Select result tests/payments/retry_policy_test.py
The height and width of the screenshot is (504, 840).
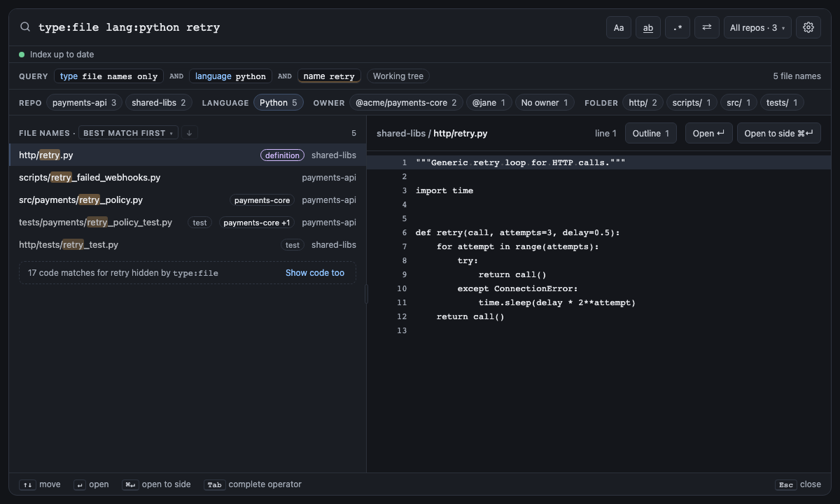click(188, 223)
